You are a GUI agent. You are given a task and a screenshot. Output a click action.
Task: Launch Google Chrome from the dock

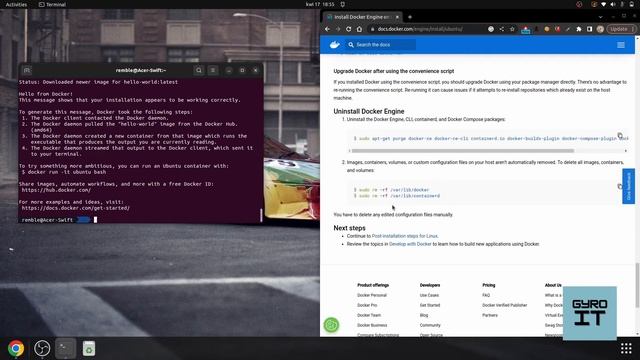tap(16, 348)
